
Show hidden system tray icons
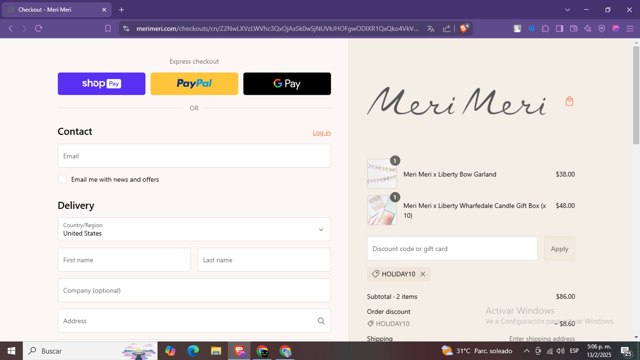[527, 351]
